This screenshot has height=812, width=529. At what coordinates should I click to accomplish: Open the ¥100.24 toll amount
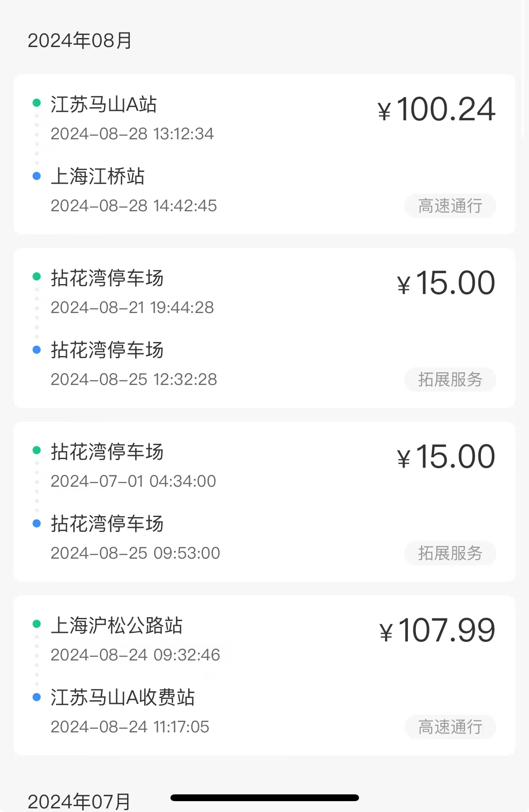[437, 110]
